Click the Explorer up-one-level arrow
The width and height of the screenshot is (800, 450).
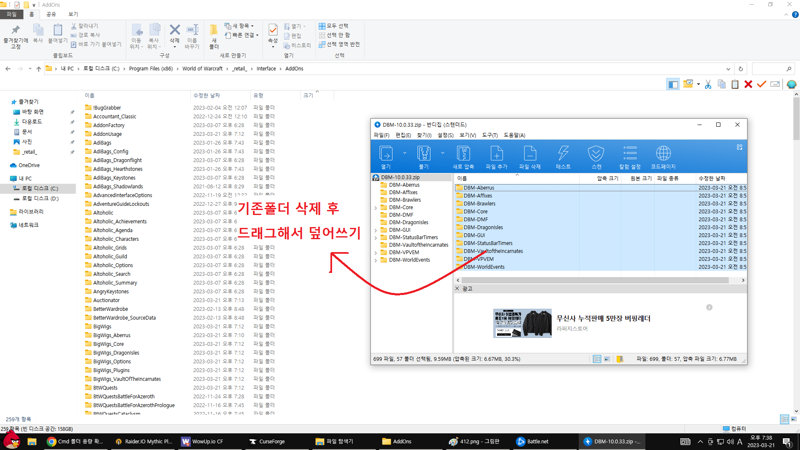pos(38,68)
